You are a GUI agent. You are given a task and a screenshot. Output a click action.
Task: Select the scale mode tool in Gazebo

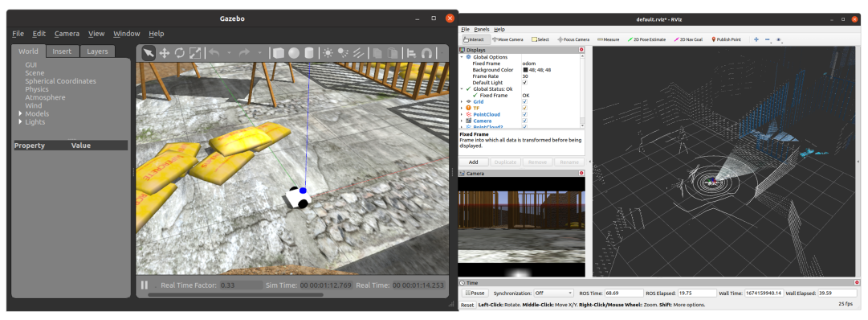click(195, 53)
